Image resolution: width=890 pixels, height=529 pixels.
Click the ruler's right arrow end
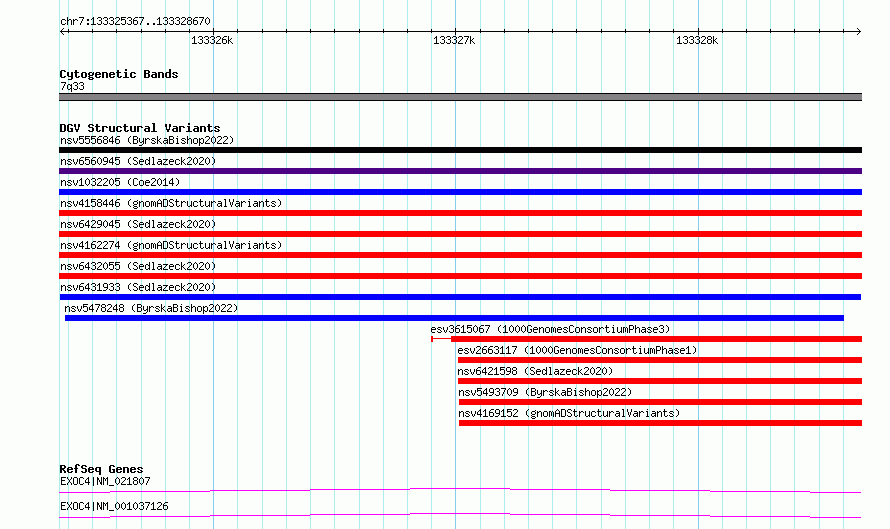pyautogui.click(x=858, y=31)
